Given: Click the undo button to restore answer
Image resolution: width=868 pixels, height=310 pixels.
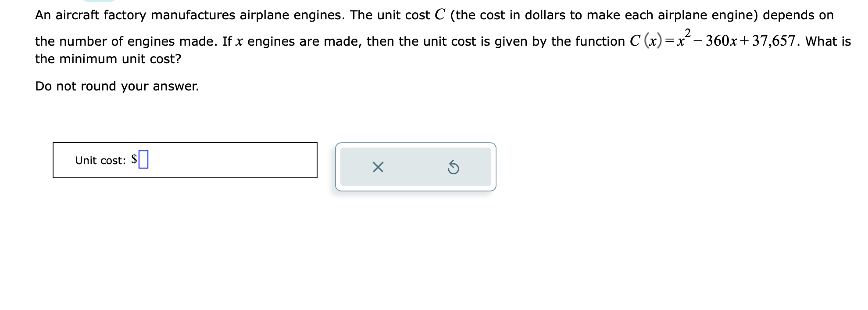Looking at the screenshot, I should (x=454, y=167).
